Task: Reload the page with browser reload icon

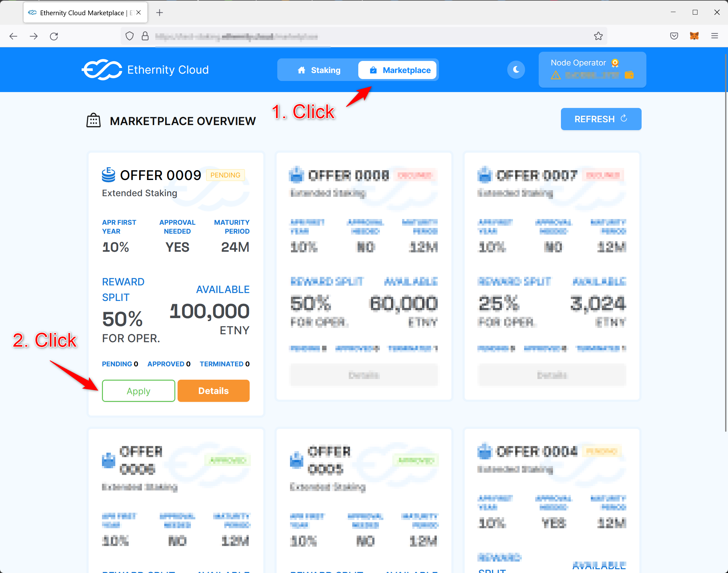Action: click(54, 36)
